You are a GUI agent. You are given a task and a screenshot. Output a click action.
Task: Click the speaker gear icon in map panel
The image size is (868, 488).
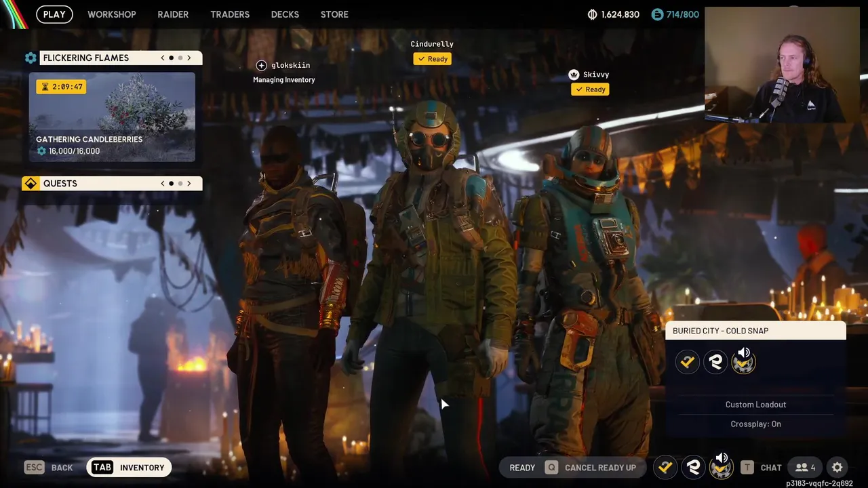(x=743, y=361)
